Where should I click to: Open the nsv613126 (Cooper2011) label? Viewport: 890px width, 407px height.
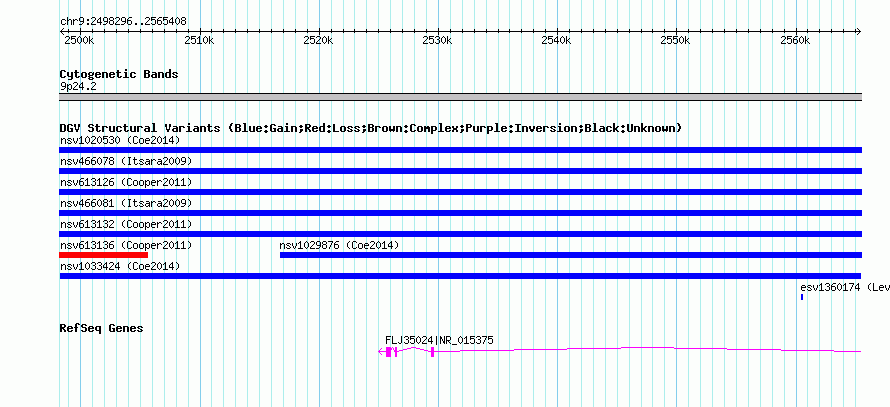(126, 182)
